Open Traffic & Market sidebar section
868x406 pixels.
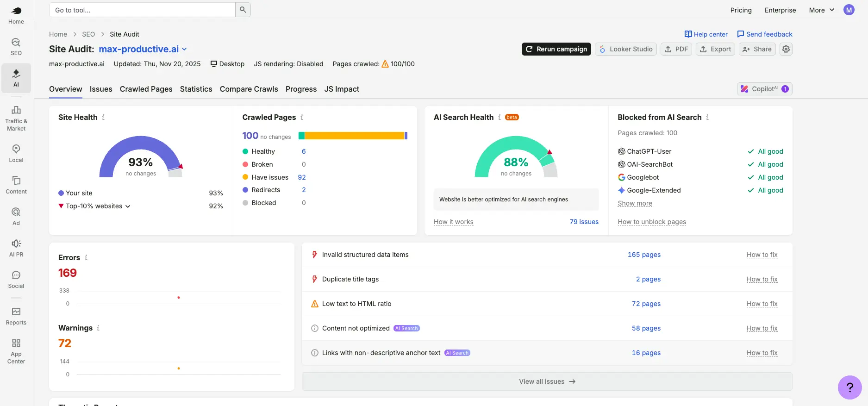(x=16, y=119)
